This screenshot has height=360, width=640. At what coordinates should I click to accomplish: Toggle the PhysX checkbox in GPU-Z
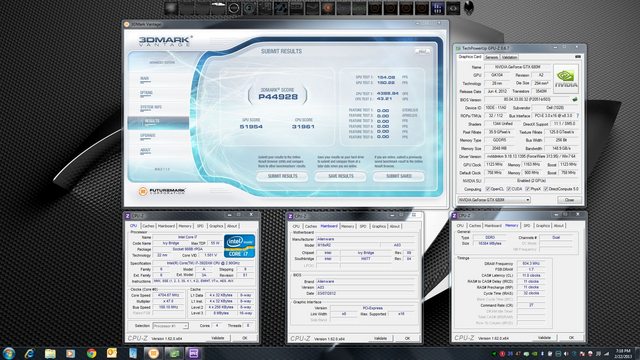click(x=527, y=189)
